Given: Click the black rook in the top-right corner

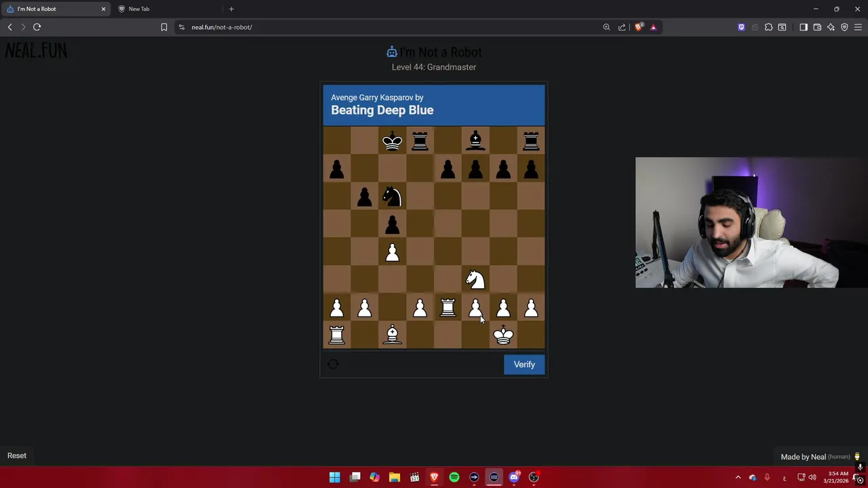Looking at the screenshot, I should (x=531, y=141).
